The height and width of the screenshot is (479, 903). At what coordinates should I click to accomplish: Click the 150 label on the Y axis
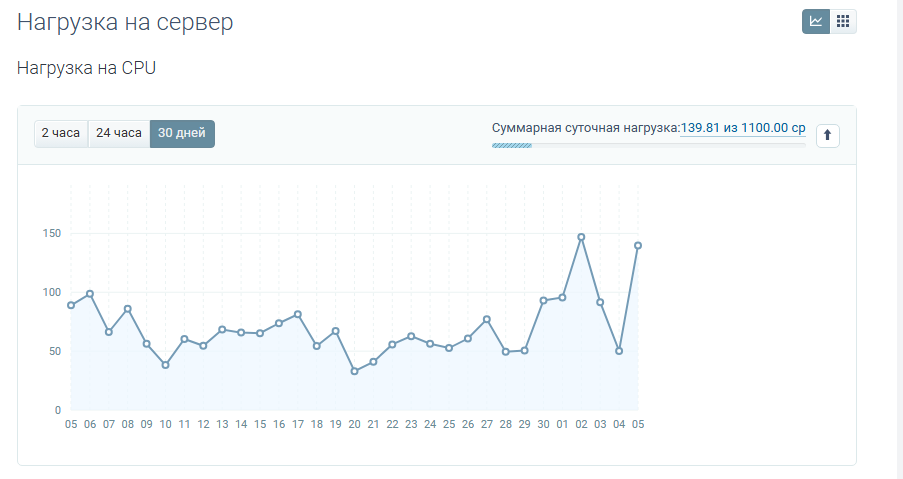click(x=51, y=234)
